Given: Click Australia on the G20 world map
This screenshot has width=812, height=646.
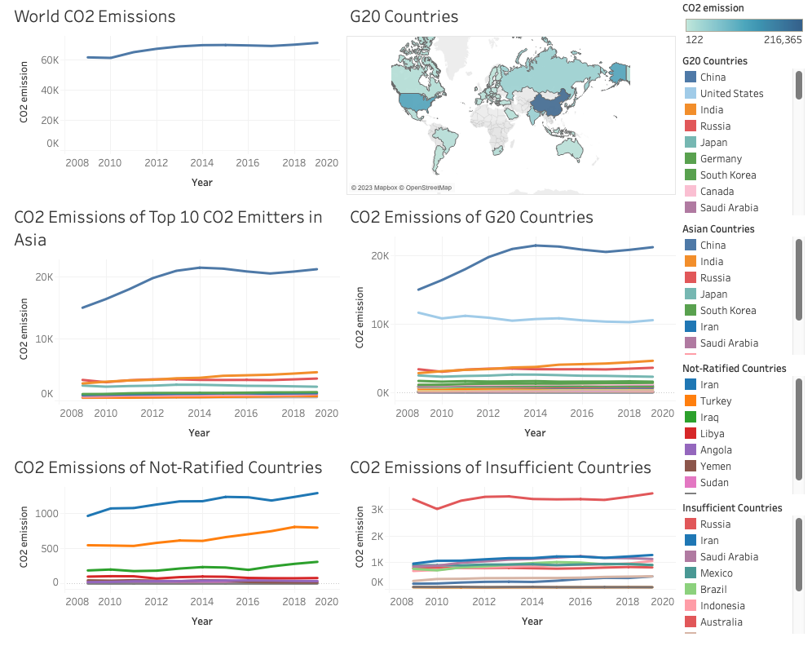Looking at the screenshot, I should click(570, 148).
